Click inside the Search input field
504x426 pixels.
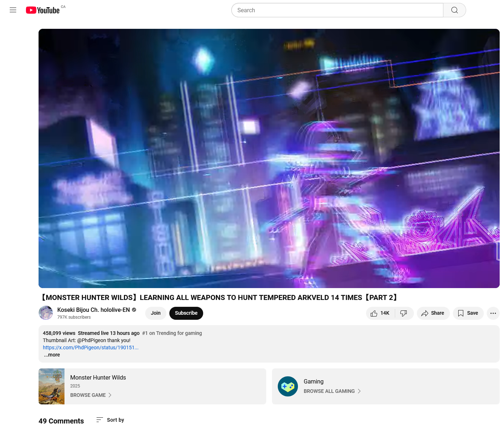(x=337, y=10)
